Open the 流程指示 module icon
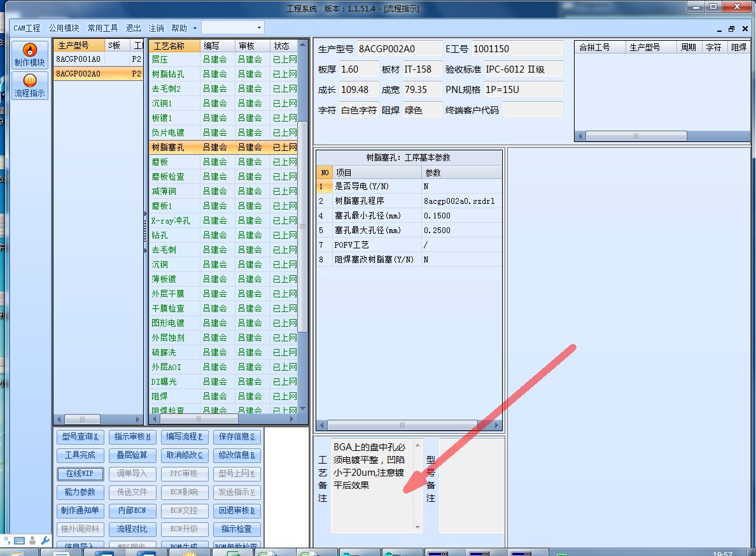The width and height of the screenshot is (756, 556). (x=30, y=85)
